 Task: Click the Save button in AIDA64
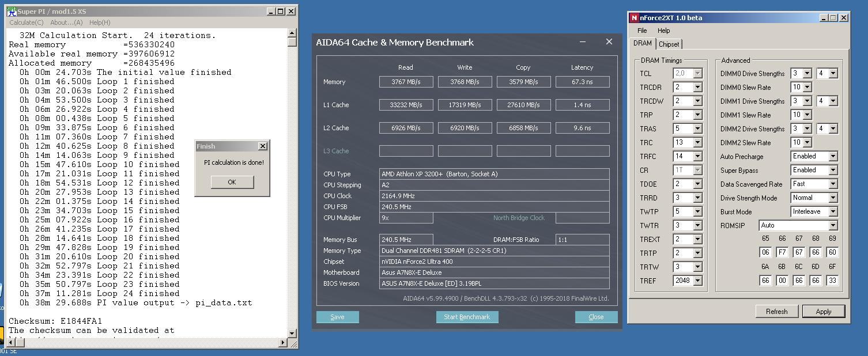coord(337,317)
